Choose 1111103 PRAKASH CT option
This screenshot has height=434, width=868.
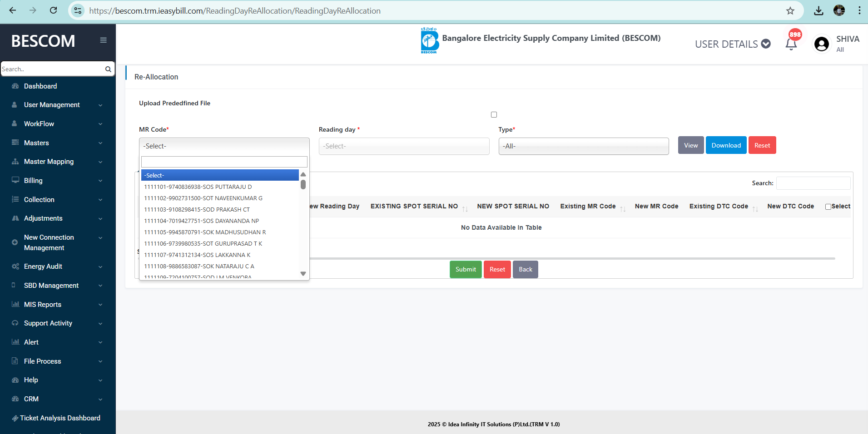[220, 209]
